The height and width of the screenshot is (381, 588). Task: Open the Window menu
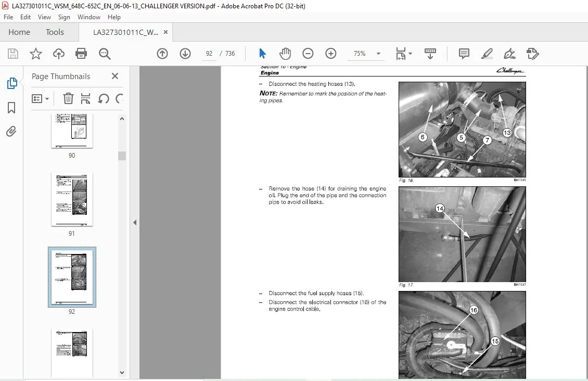pyautogui.click(x=89, y=17)
